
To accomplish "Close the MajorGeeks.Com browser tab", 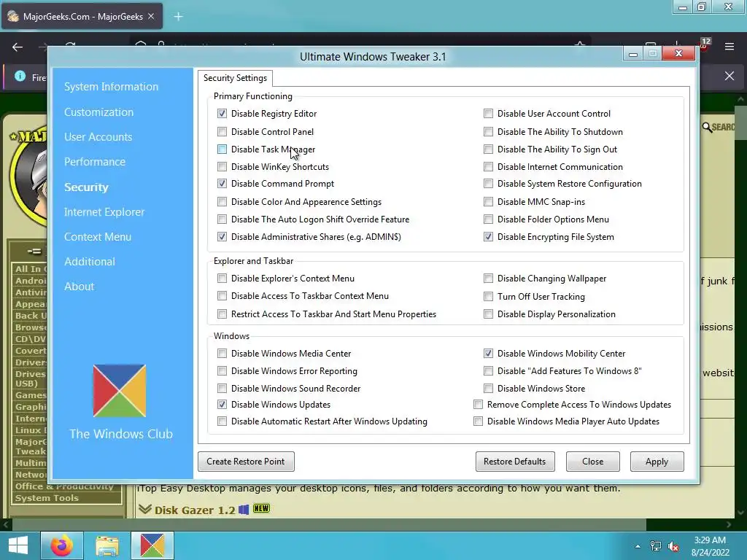I will (x=151, y=16).
